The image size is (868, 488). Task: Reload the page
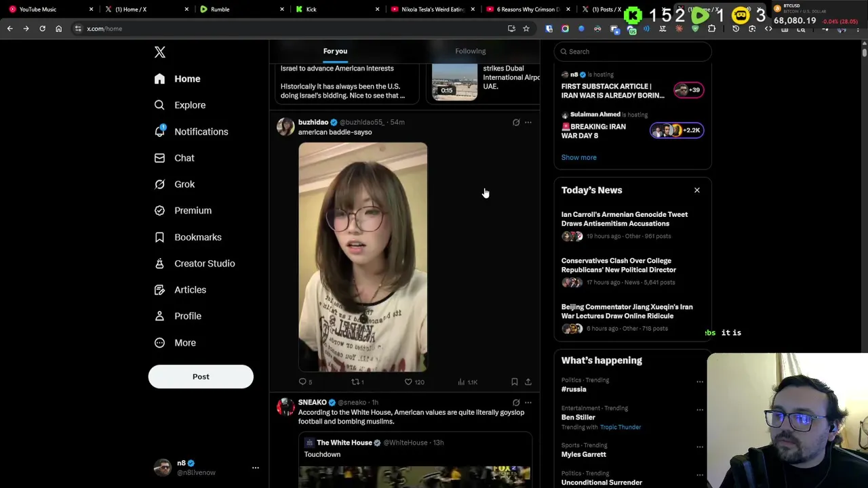click(x=42, y=28)
